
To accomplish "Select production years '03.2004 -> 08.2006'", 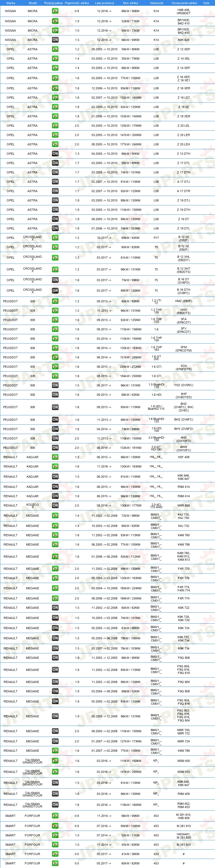I will click(104, 692).
